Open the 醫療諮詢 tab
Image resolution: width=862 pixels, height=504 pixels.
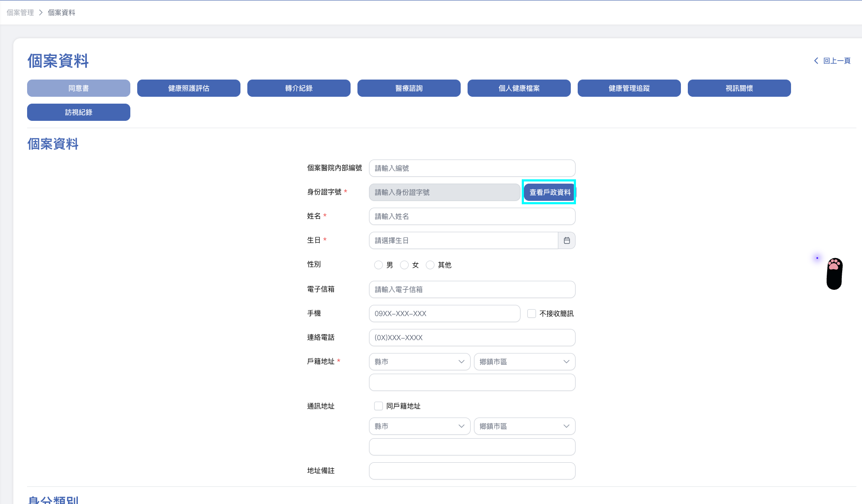coord(409,88)
